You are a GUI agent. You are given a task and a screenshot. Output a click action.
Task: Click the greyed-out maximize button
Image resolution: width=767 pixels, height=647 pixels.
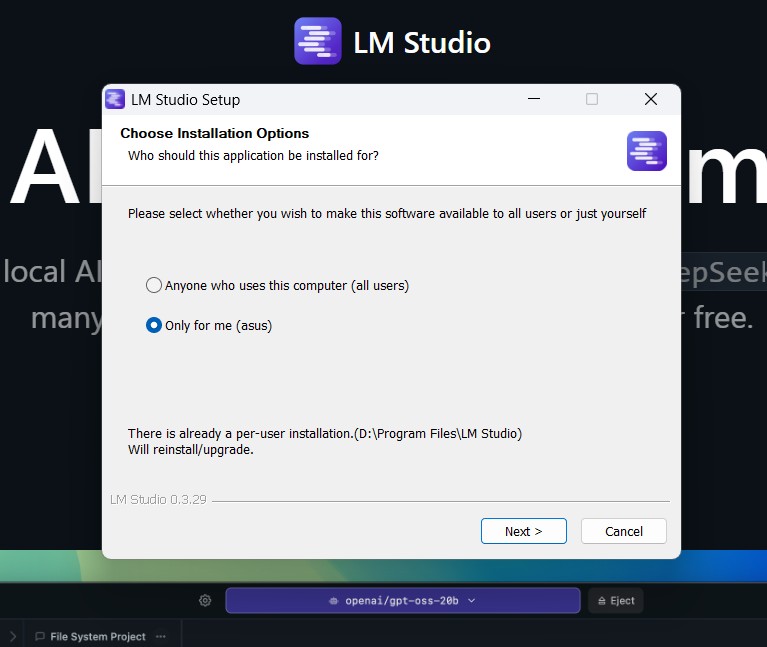pyautogui.click(x=592, y=99)
